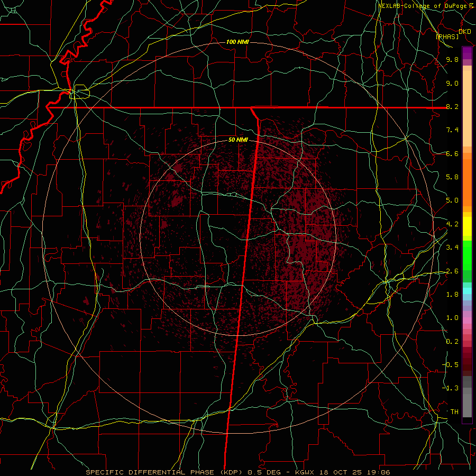Click the NEXLAB-College of DuPage credit text

click(x=426, y=6)
